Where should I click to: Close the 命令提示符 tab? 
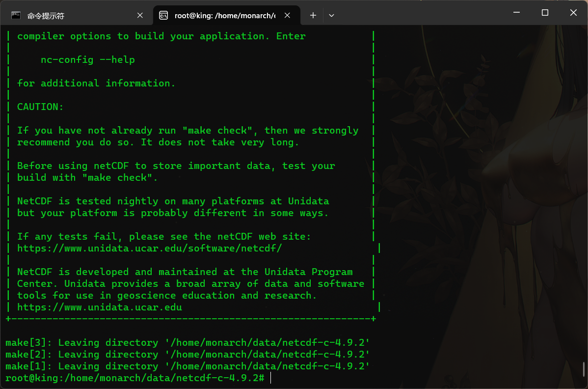tap(140, 15)
